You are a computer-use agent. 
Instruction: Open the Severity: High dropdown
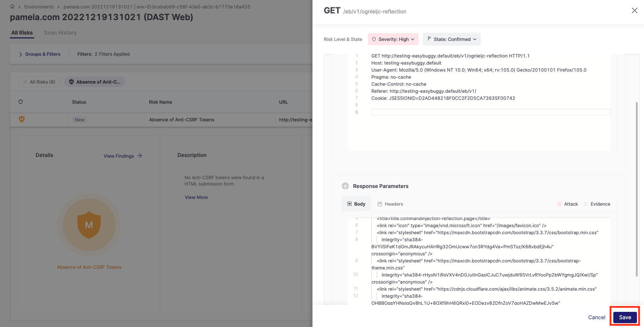tap(393, 39)
